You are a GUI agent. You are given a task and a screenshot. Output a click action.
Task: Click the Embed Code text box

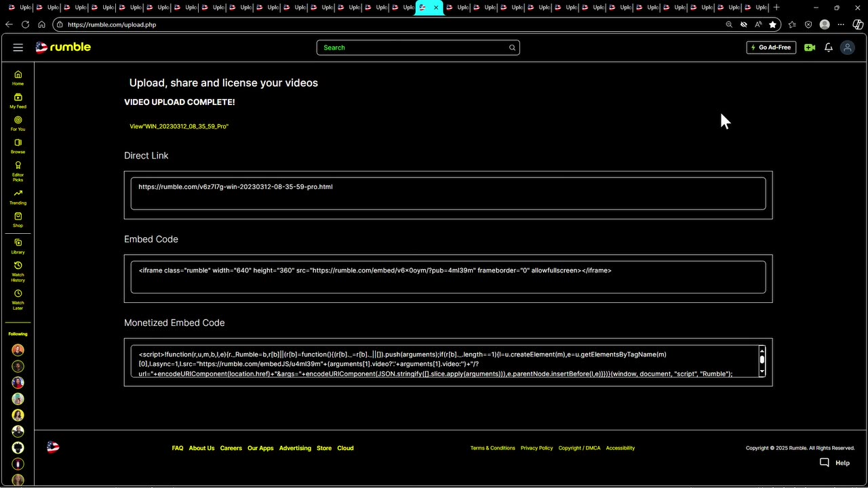(x=448, y=277)
